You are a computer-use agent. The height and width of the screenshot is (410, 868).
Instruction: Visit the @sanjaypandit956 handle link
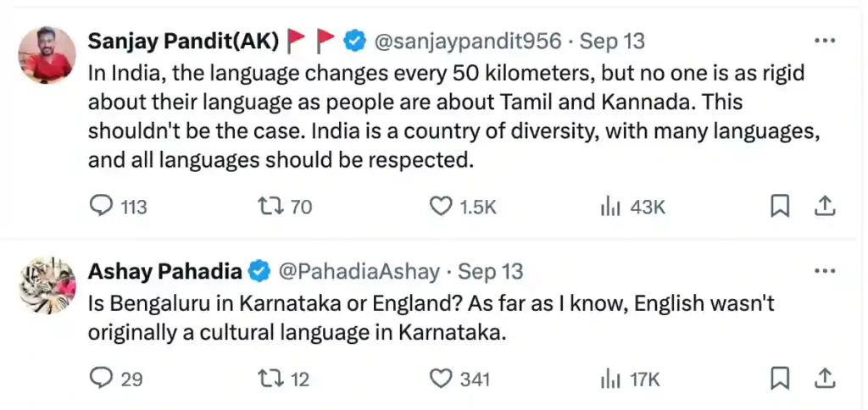pyautogui.click(x=467, y=41)
